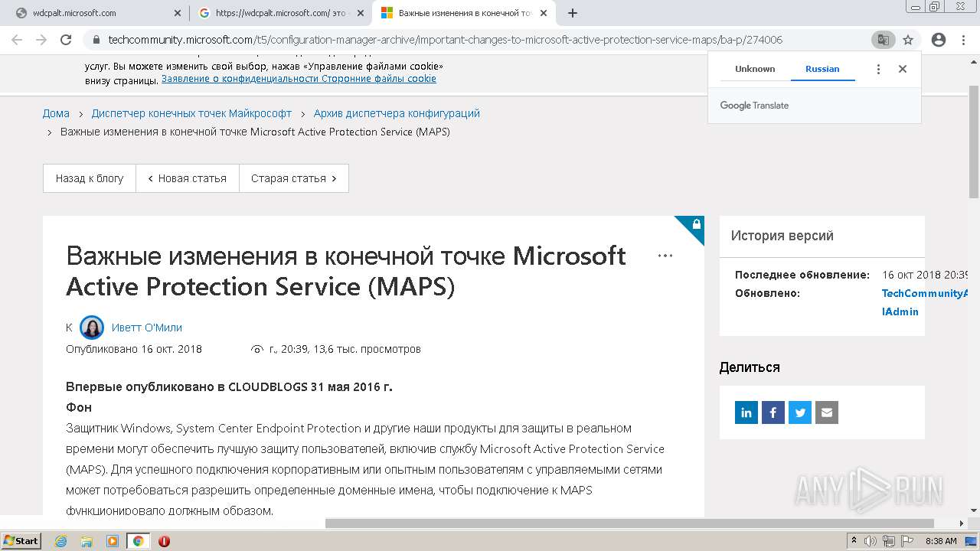
Task: Click the browser forward arrow
Action: pyautogui.click(x=41, y=40)
